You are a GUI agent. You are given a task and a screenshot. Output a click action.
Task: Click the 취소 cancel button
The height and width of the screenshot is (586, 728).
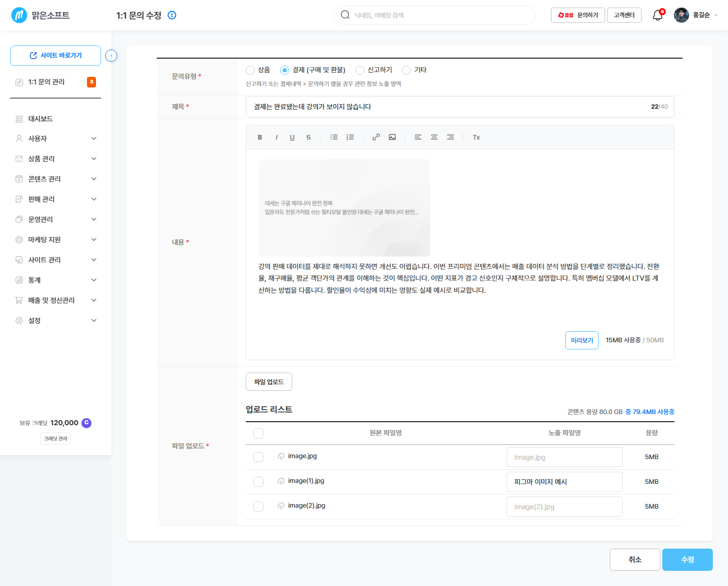pos(635,560)
